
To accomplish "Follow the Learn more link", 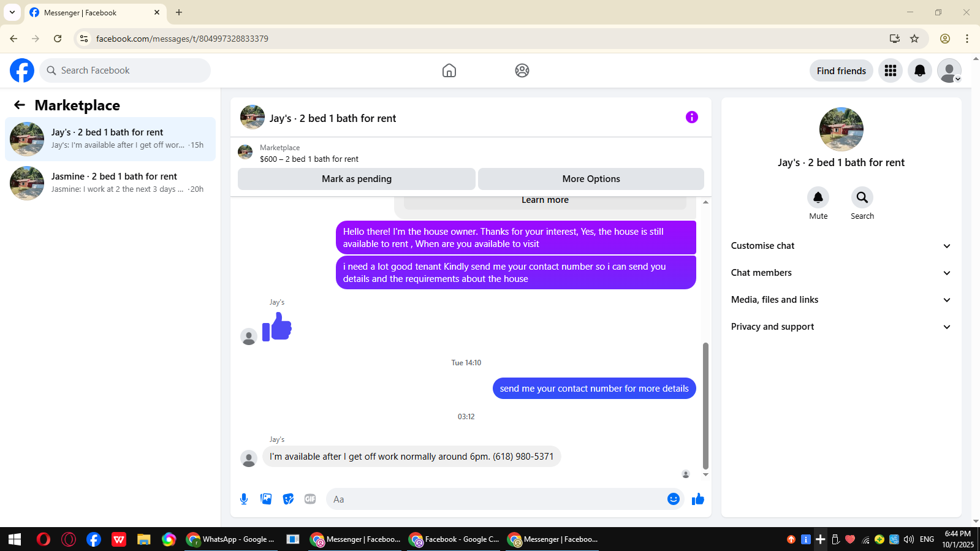I will click(x=545, y=200).
